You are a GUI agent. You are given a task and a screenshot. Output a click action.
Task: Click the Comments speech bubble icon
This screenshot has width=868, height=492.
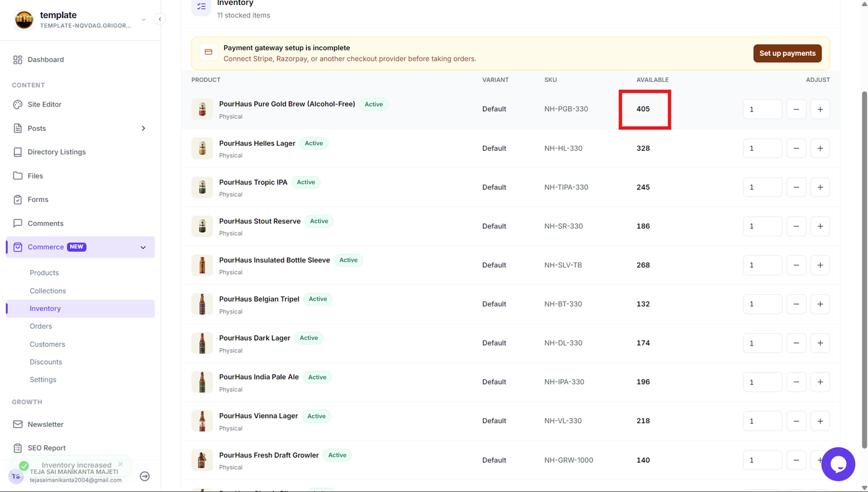coord(17,223)
